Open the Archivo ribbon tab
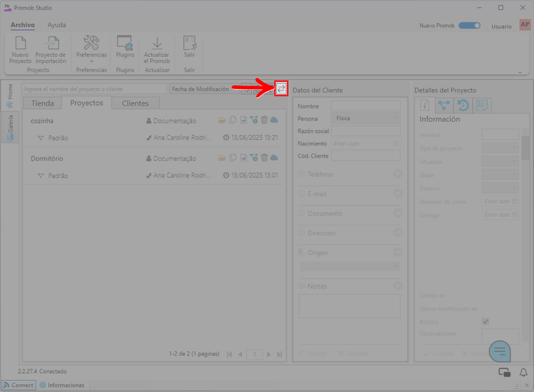The width and height of the screenshot is (534, 392). [x=23, y=25]
